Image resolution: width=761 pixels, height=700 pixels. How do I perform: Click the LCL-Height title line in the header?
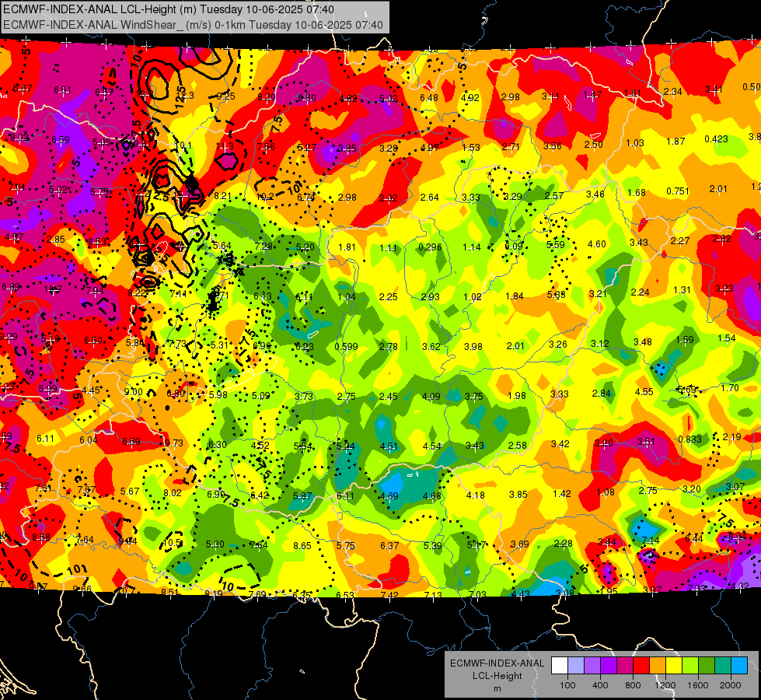point(169,9)
